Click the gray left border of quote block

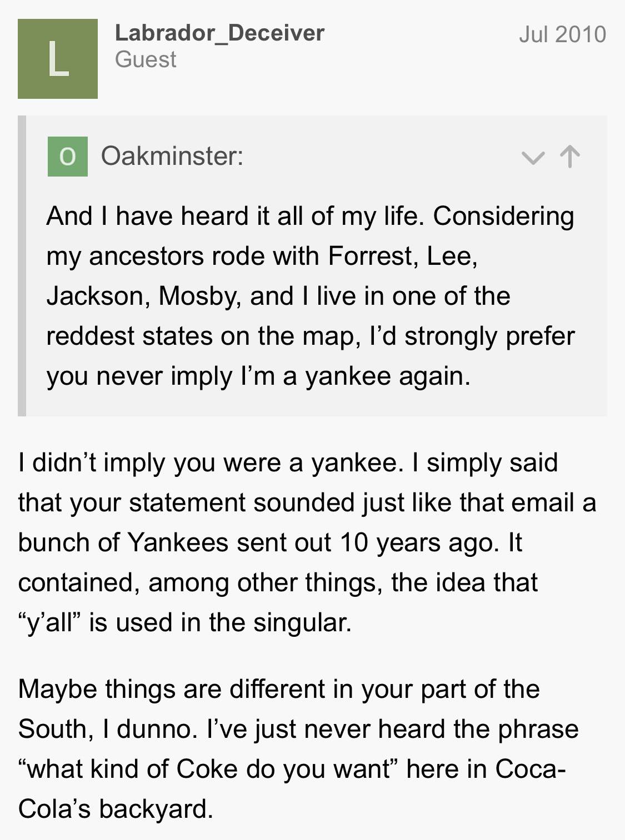coord(22,266)
